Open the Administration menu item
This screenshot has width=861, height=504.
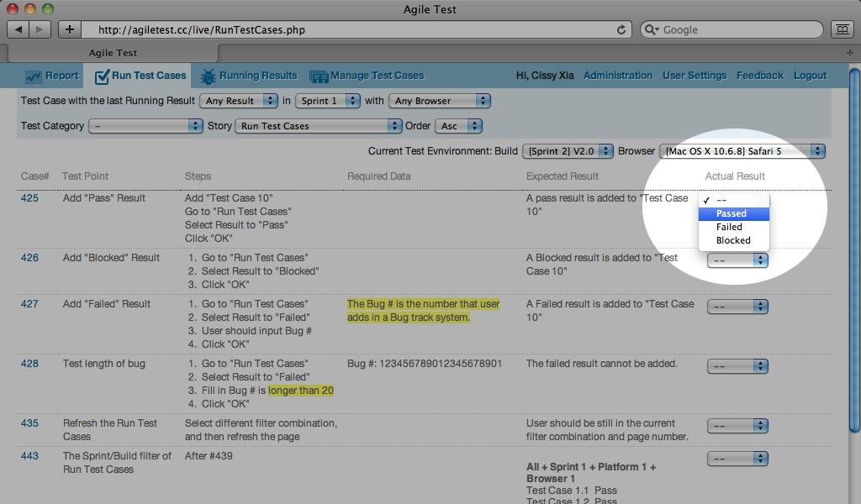click(x=618, y=76)
